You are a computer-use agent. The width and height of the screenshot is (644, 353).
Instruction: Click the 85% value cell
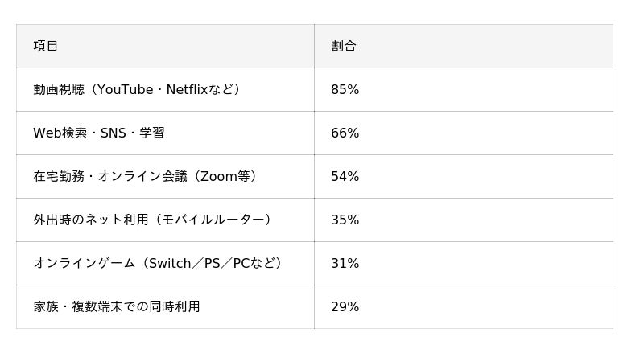(345, 89)
